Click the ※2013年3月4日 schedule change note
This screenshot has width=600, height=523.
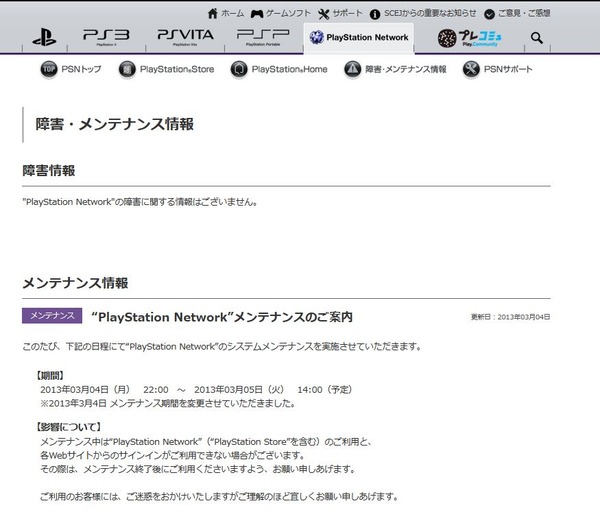tap(168, 403)
